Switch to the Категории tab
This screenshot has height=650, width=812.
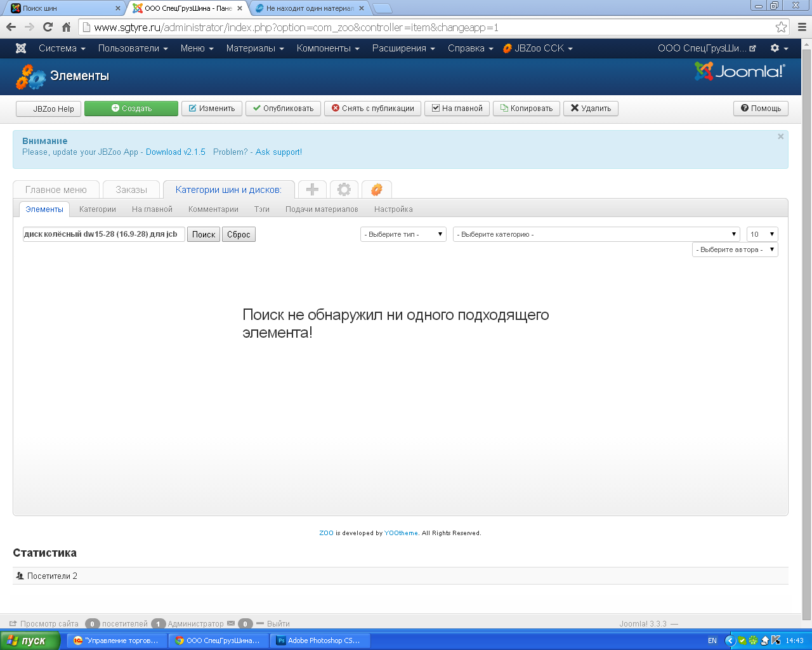tap(97, 209)
